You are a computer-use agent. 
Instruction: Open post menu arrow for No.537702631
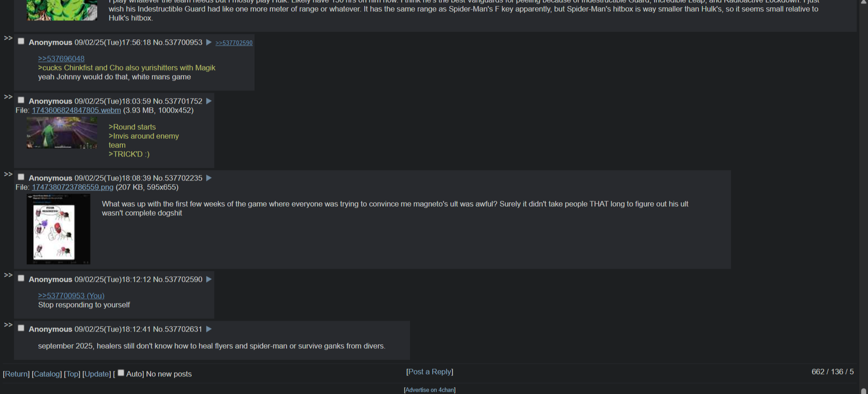coord(209,329)
